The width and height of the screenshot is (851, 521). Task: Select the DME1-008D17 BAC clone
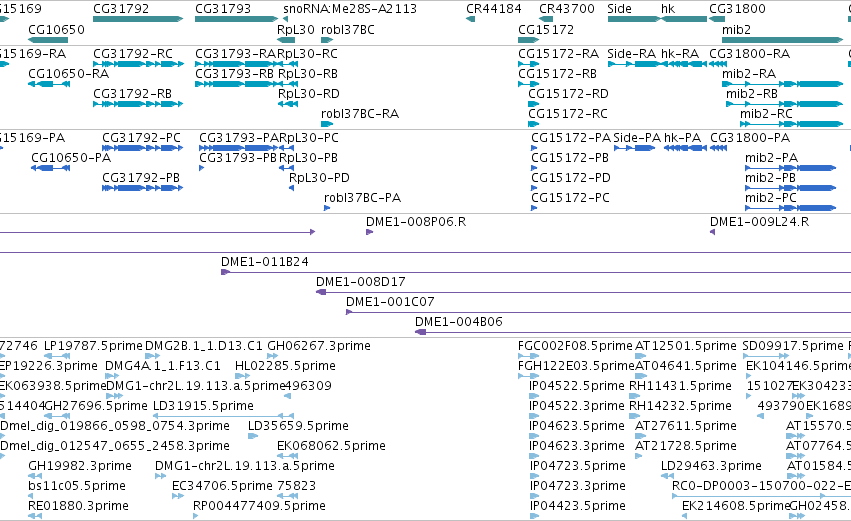[583, 293]
